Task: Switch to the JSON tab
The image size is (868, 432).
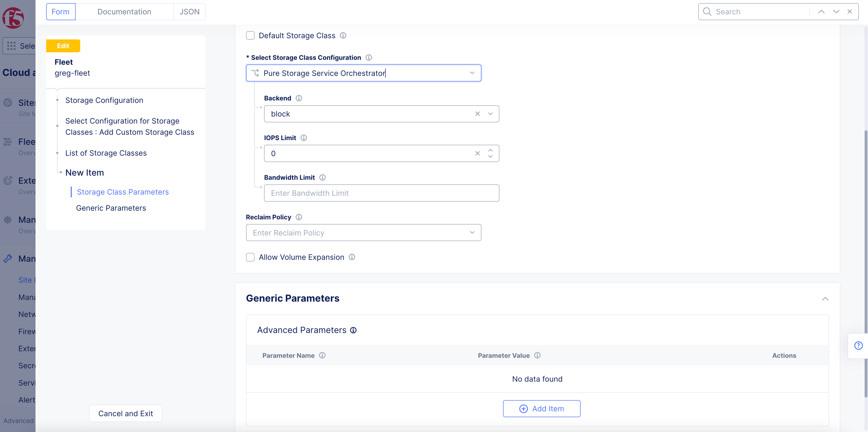Action: 189,11
